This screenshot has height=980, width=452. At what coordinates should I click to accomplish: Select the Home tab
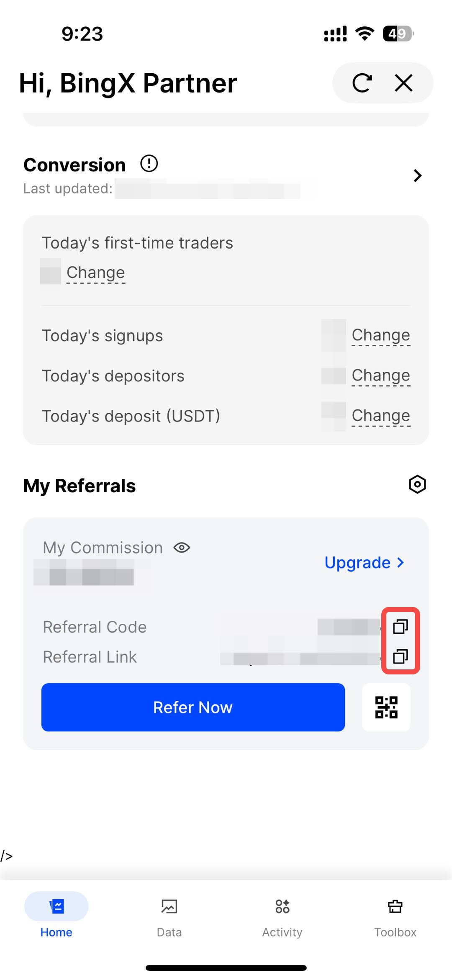[56, 915]
